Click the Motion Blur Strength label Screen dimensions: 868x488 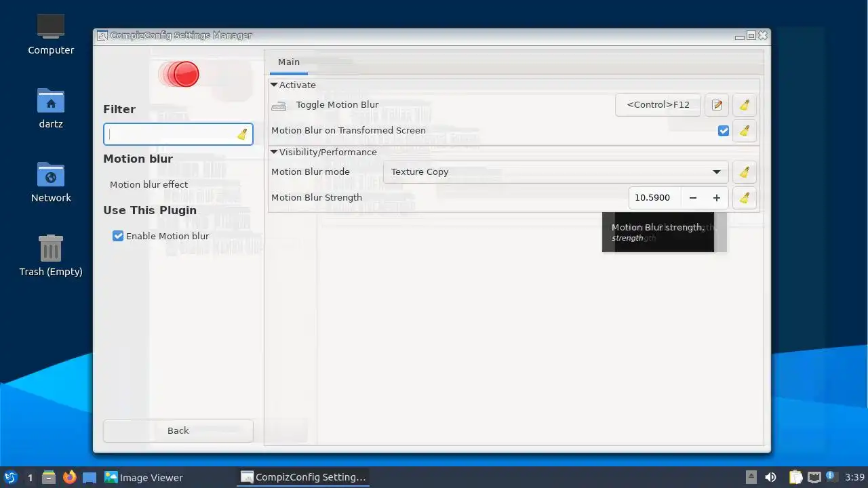(x=317, y=198)
